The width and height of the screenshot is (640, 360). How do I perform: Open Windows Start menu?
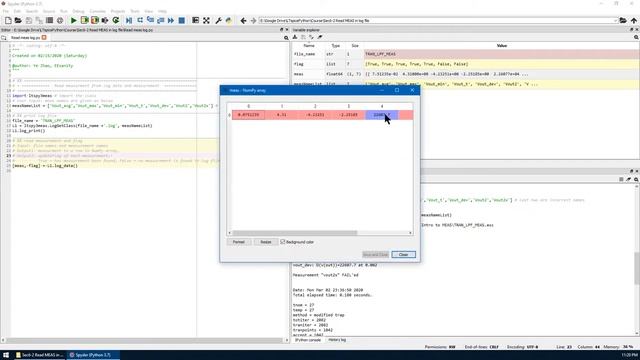(x=6, y=355)
